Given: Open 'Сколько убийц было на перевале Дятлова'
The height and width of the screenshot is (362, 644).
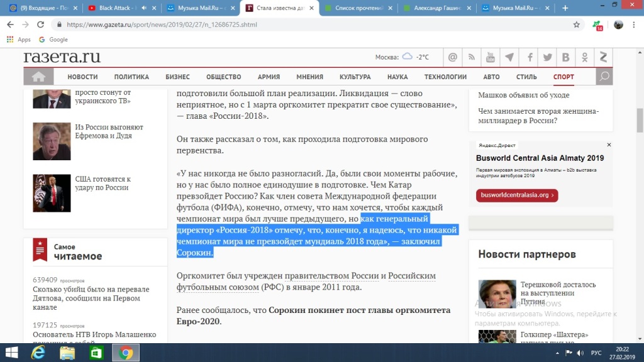Looking at the screenshot, I should pos(91,298).
